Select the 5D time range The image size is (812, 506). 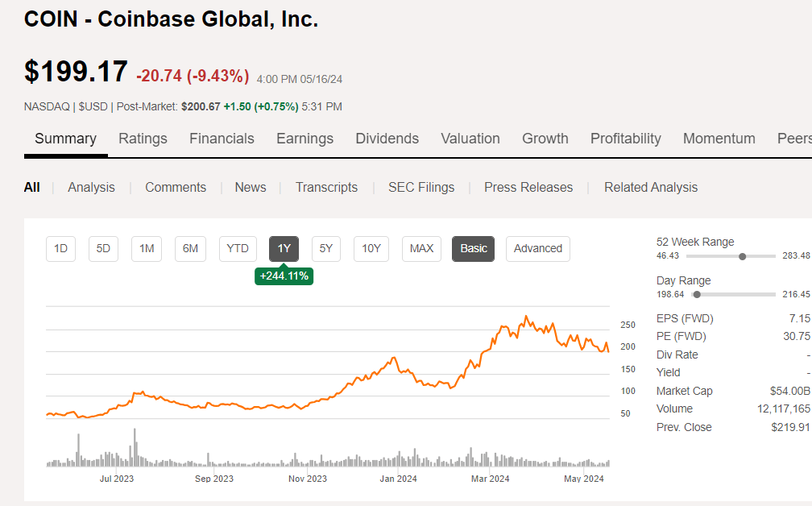click(x=103, y=249)
